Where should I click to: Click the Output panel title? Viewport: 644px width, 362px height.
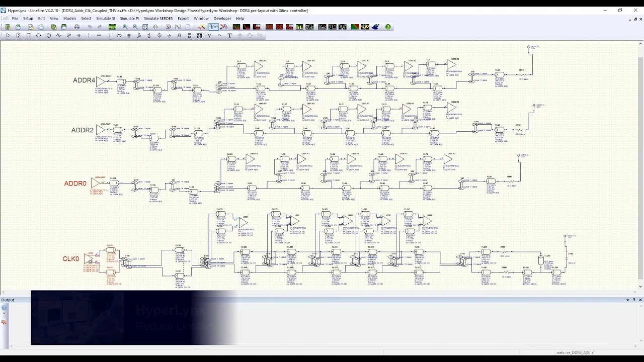pyautogui.click(x=8, y=300)
